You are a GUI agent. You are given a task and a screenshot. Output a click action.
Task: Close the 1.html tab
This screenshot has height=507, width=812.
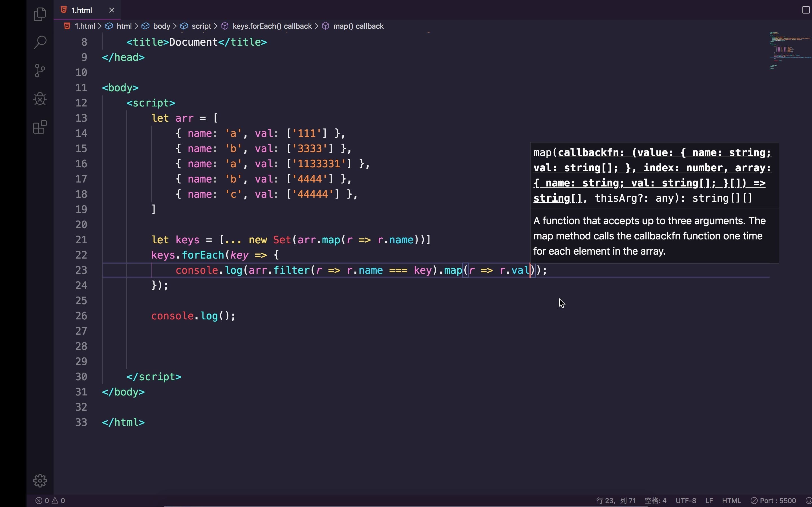pyautogui.click(x=112, y=10)
